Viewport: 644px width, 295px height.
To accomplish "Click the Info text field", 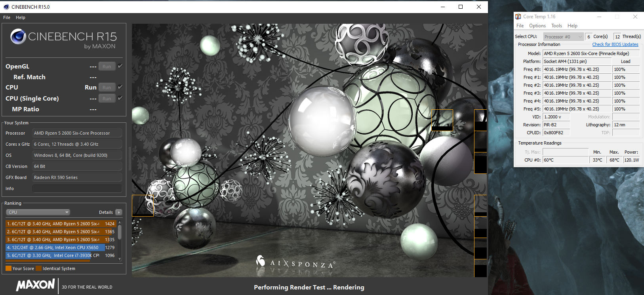I will [77, 188].
